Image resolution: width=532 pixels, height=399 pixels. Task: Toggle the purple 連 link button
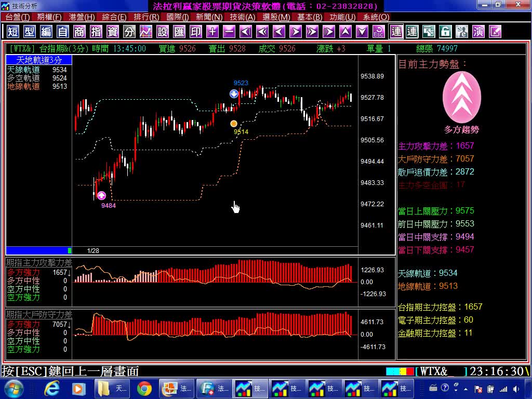tap(396, 32)
